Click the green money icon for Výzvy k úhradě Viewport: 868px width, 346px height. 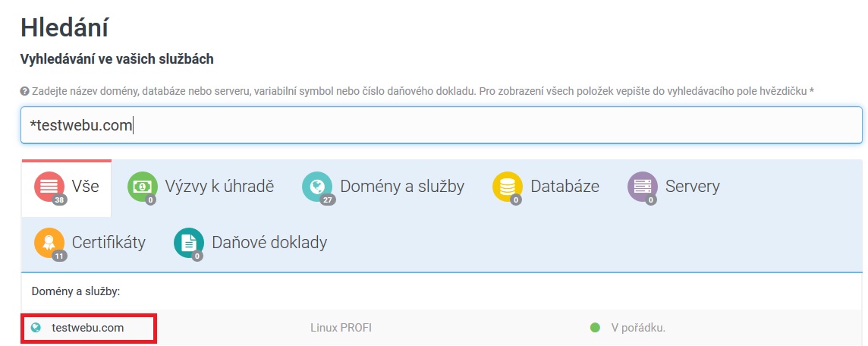pyautogui.click(x=142, y=186)
